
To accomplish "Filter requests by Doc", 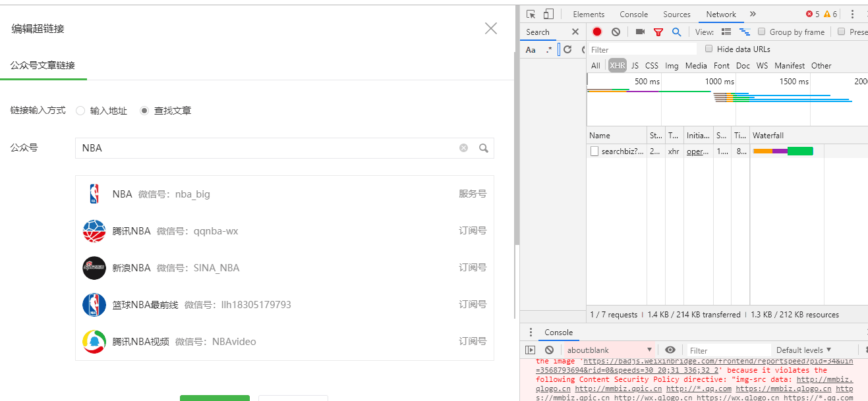I will [x=743, y=66].
